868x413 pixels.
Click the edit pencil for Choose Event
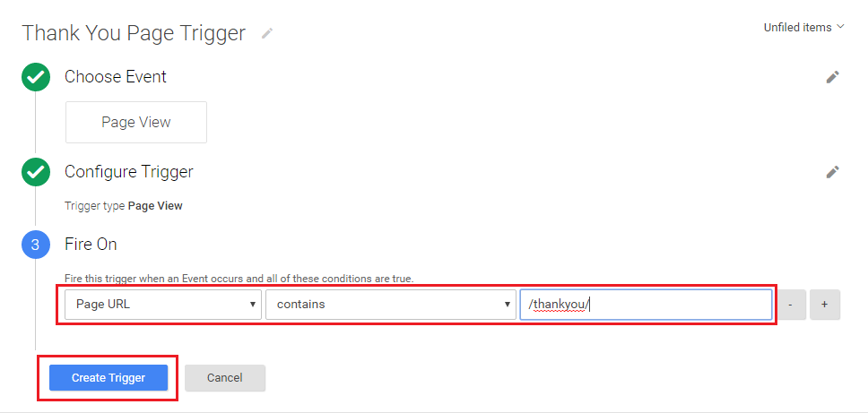[x=832, y=77]
